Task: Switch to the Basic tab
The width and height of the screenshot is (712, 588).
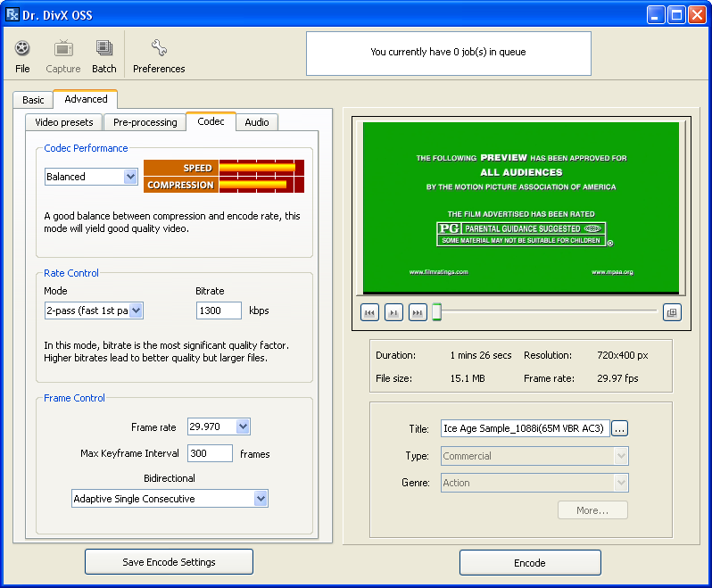Action: pyautogui.click(x=33, y=100)
